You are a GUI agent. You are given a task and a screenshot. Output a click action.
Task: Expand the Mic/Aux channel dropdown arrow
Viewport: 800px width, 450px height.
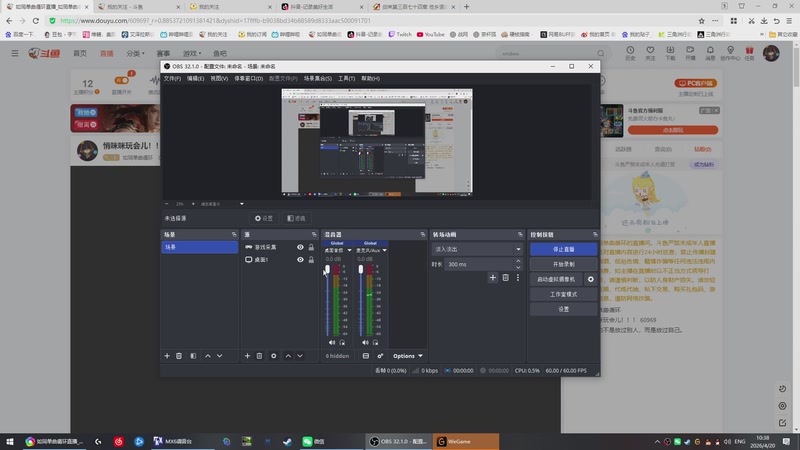point(384,251)
